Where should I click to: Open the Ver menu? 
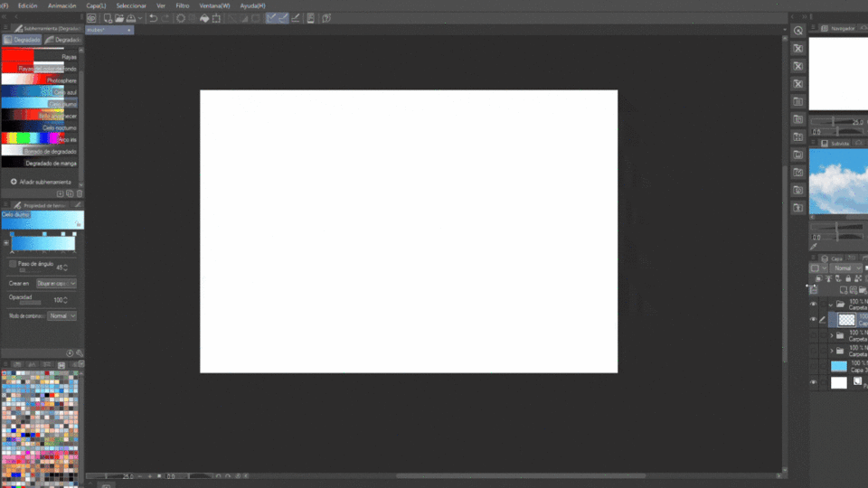161,5
